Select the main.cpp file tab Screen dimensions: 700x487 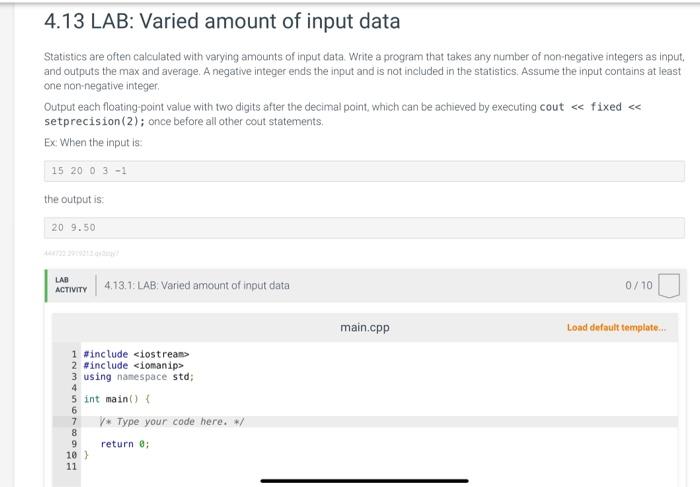click(365, 327)
